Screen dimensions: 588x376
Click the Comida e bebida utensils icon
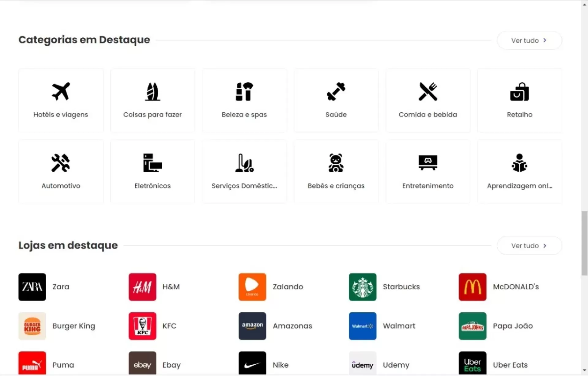428,91
